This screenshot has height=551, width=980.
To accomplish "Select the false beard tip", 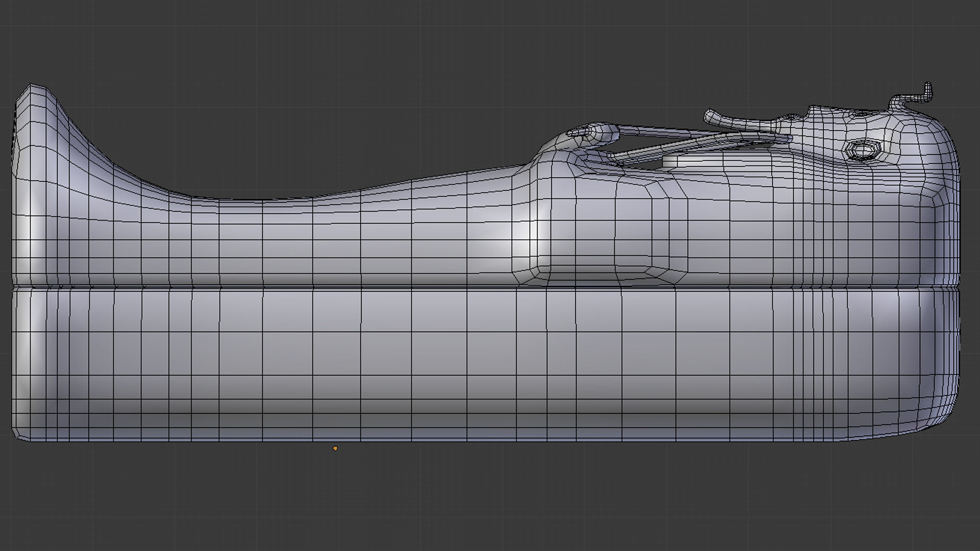I will (x=710, y=116).
